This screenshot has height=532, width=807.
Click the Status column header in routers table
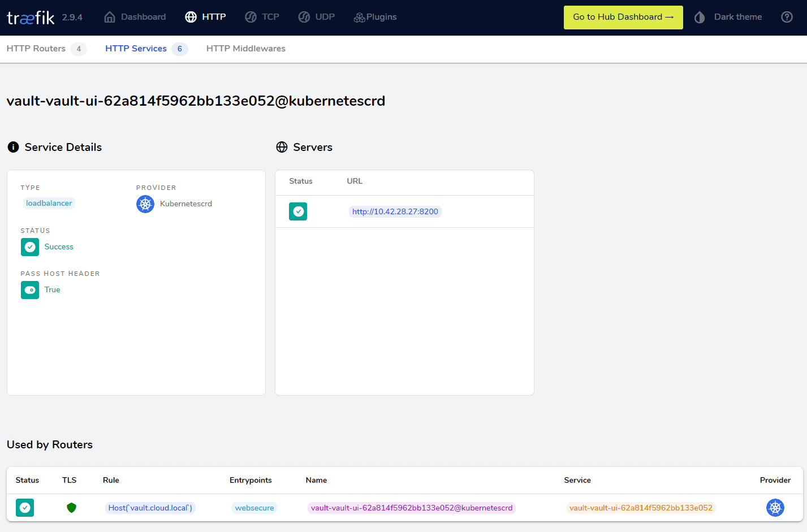pyautogui.click(x=27, y=480)
